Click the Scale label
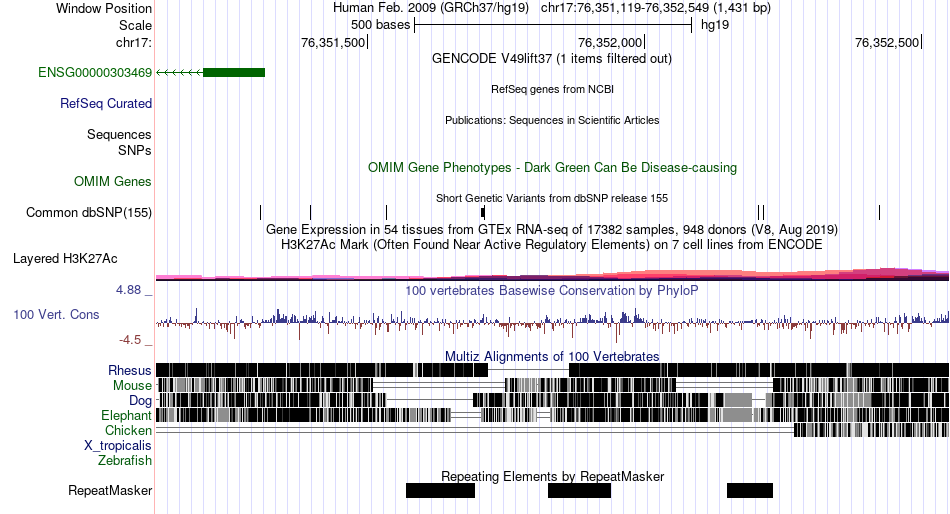The height and width of the screenshot is (514, 950). (x=135, y=25)
